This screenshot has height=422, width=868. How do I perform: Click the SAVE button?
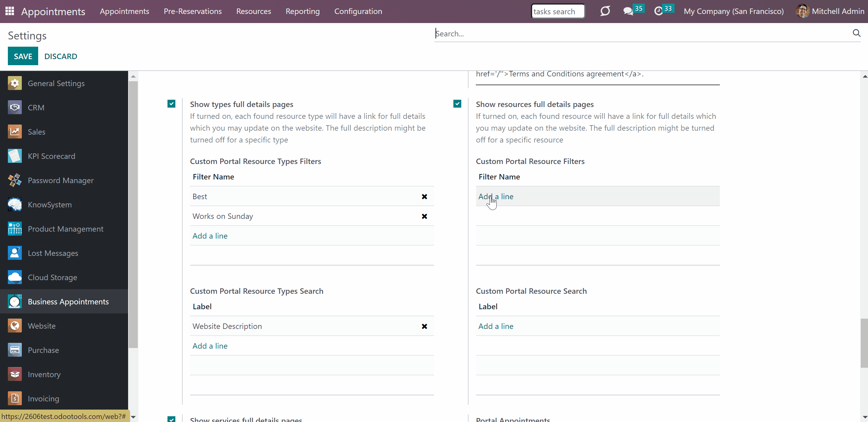pyautogui.click(x=23, y=56)
